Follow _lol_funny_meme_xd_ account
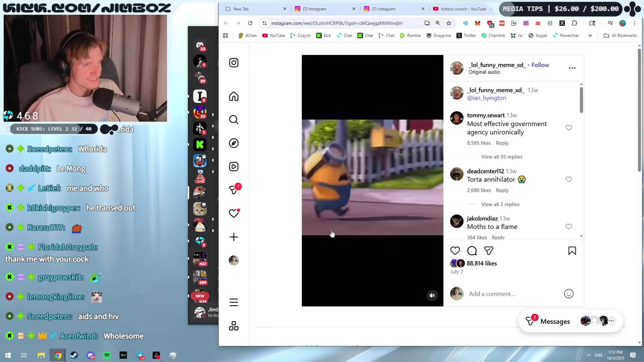 [540, 65]
